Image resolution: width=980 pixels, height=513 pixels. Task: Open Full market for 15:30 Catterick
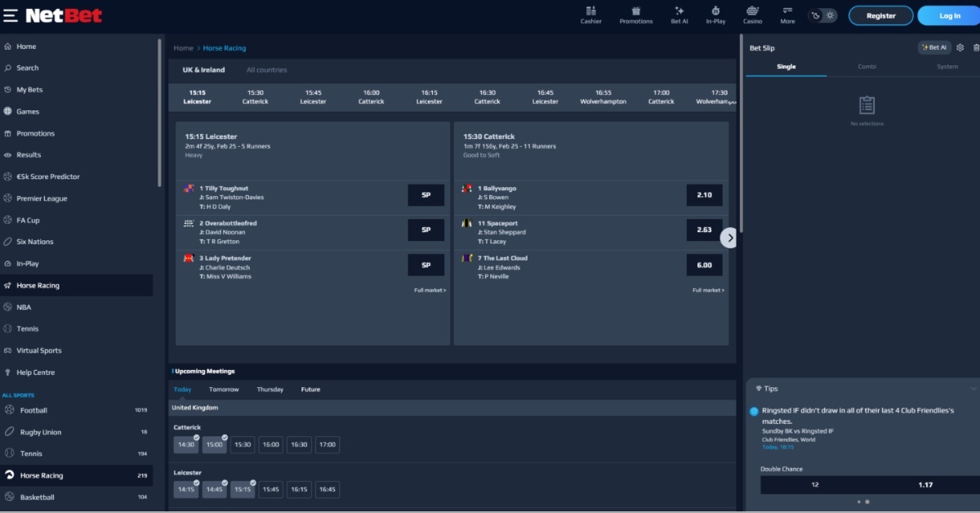(708, 290)
